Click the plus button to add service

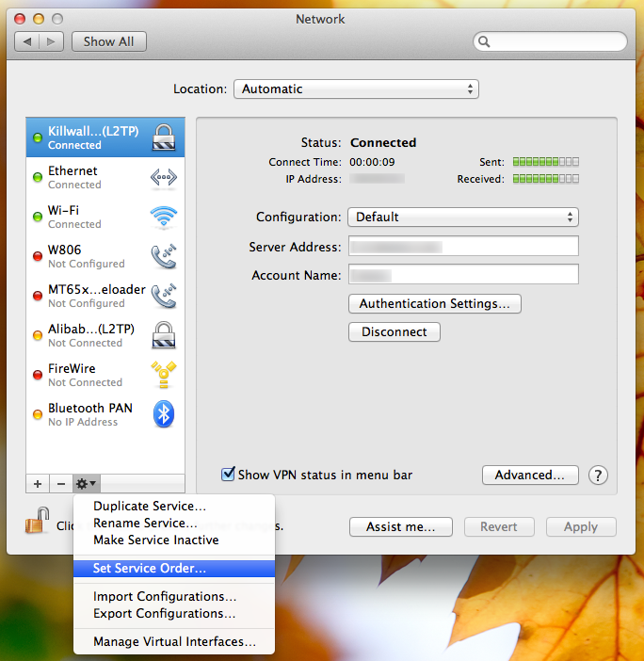38,483
